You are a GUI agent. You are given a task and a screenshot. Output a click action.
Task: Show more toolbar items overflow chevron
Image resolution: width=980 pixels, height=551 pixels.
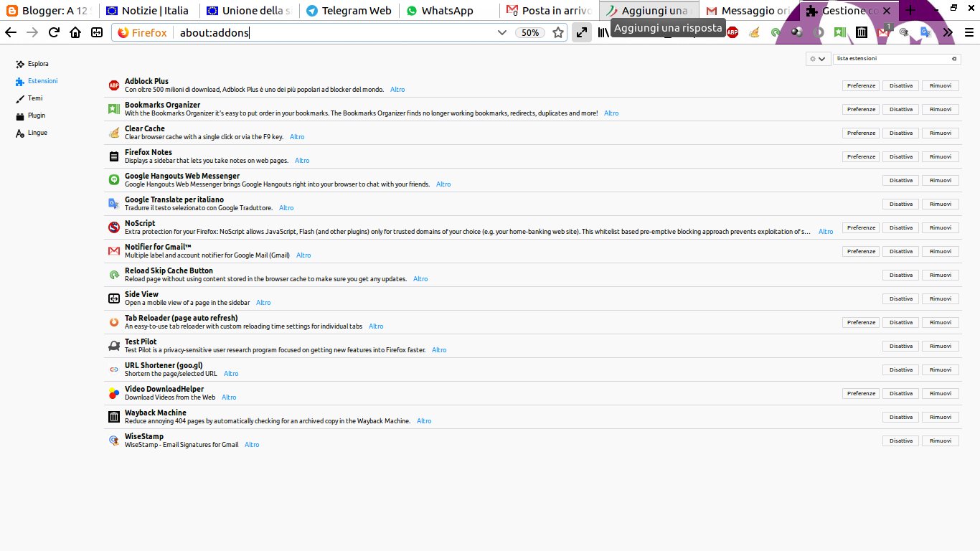click(x=948, y=32)
